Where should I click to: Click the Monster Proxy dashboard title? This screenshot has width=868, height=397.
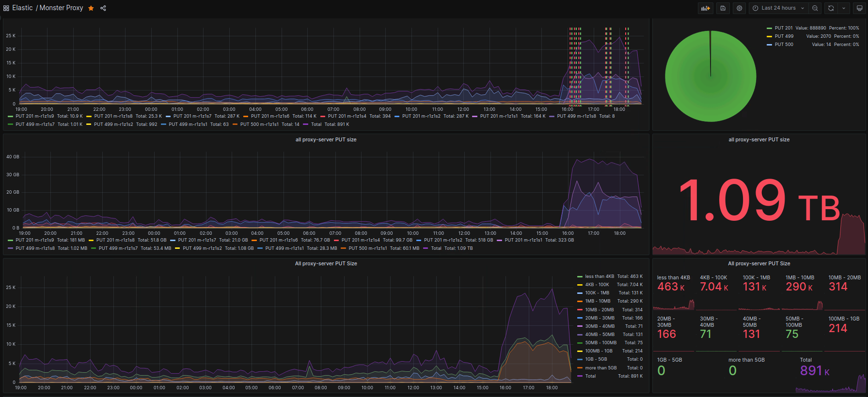[61, 8]
